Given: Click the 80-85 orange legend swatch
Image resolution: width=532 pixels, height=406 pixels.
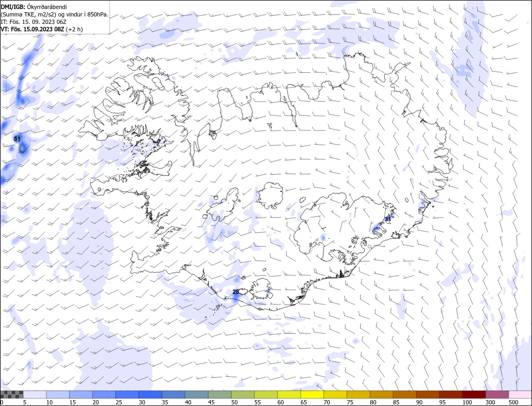Looking at the screenshot, I should click(x=381, y=394).
